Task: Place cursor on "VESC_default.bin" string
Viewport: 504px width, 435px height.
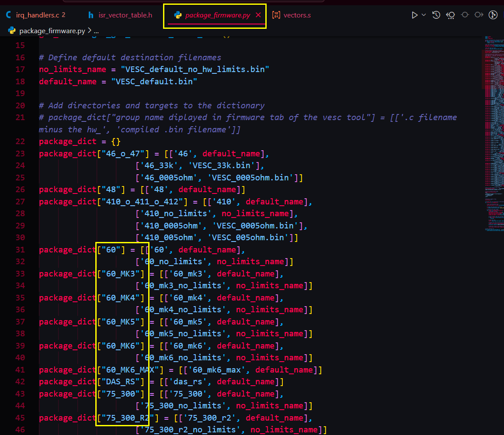Action: (154, 82)
